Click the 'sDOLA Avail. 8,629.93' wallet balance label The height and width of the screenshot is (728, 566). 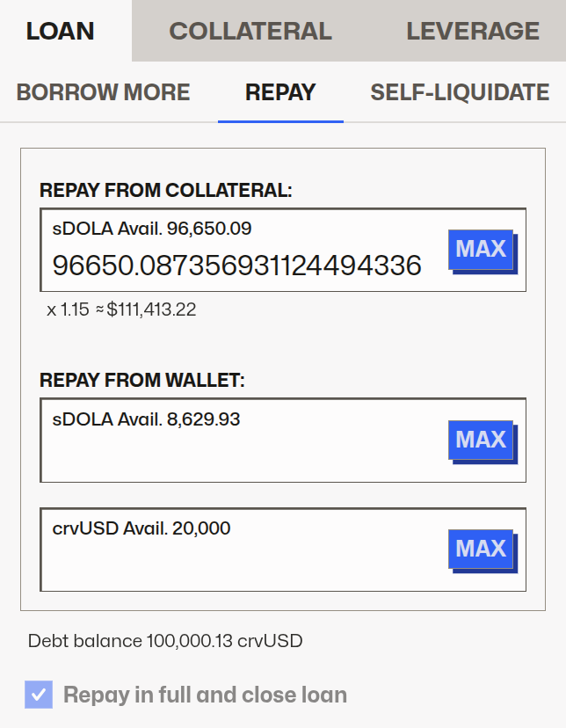point(147,420)
